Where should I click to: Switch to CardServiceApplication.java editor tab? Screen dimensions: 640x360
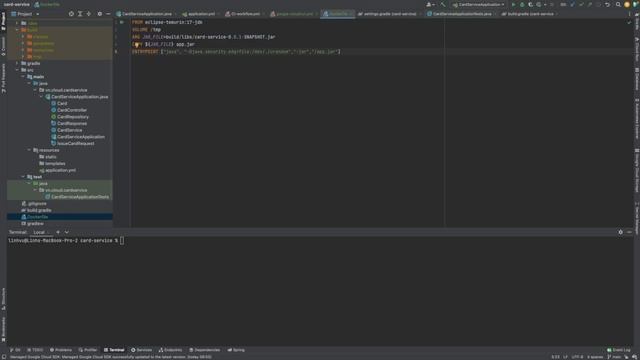coord(146,14)
